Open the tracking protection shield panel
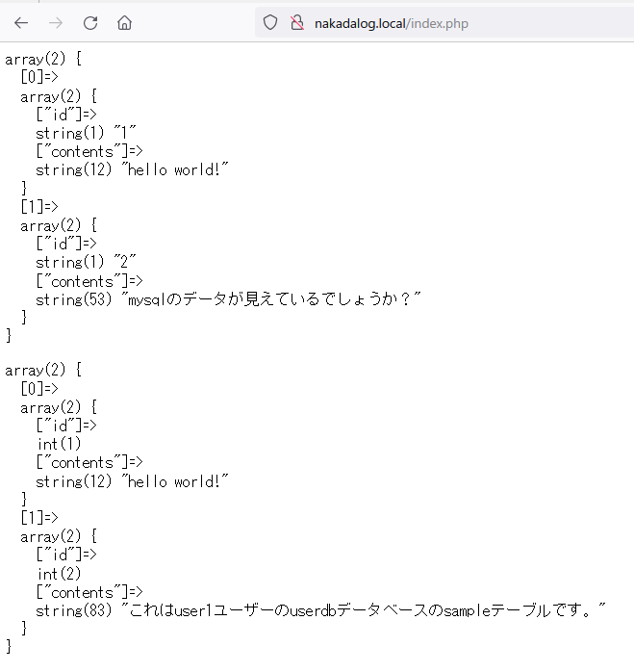The height and width of the screenshot is (672, 634). tap(270, 22)
